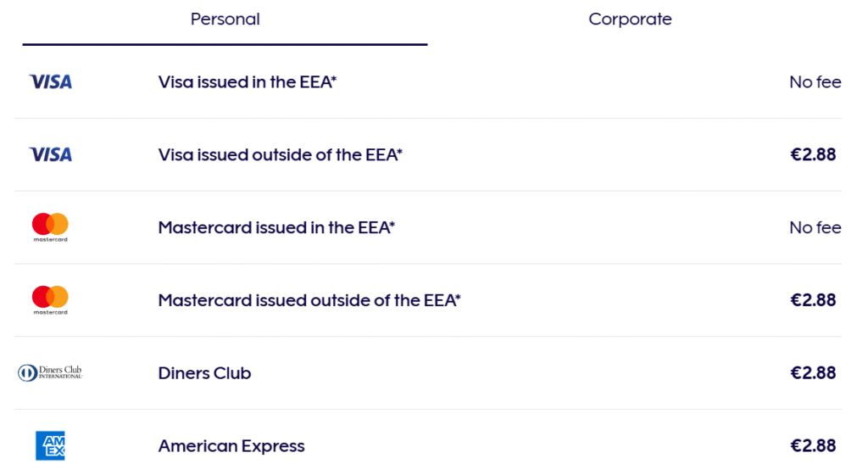Click the Visa logo for outside-EEA cards
The width and height of the screenshot is (868, 475).
pos(50,155)
